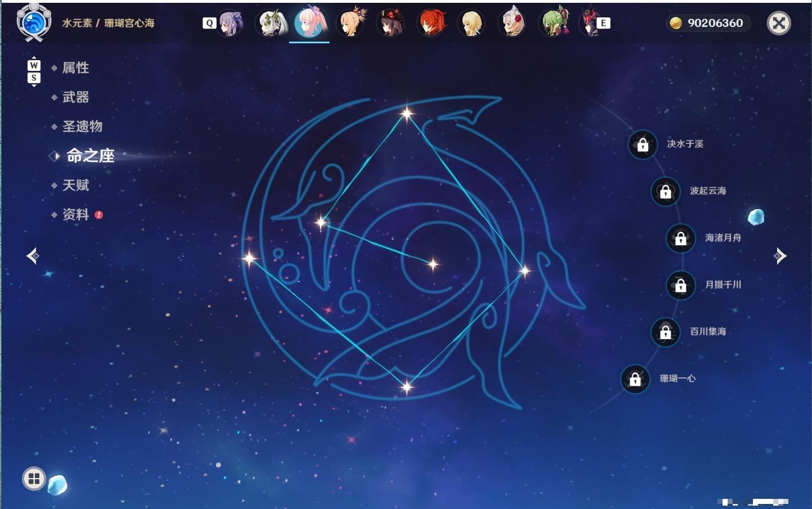Image resolution: width=812 pixels, height=509 pixels.
Task: Click the rightmost star of the constellation
Action: point(525,271)
